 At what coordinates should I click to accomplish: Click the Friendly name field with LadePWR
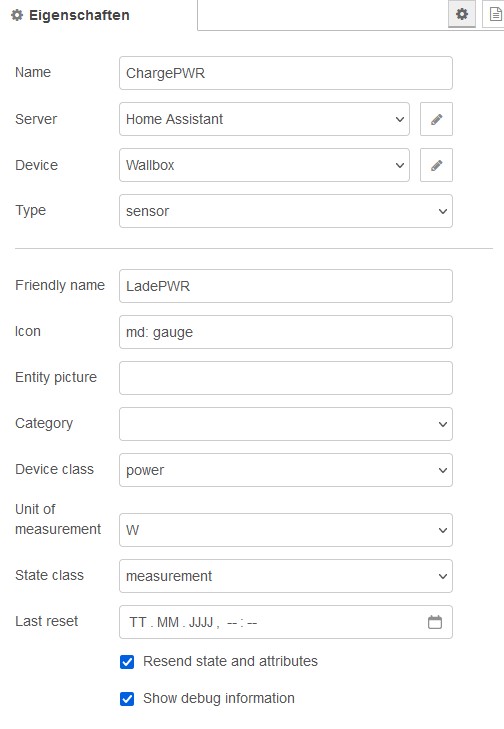(x=285, y=286)
